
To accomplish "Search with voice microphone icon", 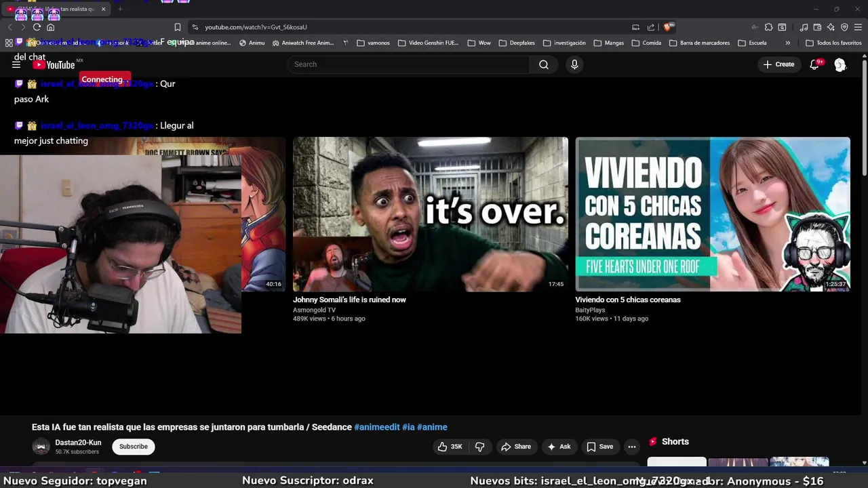I will pyautogui.click(x=574, y=64).
